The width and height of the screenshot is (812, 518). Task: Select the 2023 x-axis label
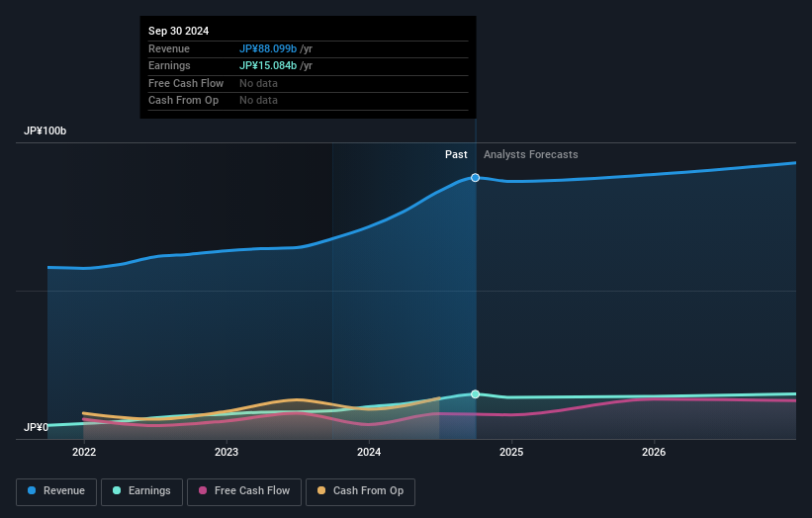pyautogui.click(x=226, y=452)
